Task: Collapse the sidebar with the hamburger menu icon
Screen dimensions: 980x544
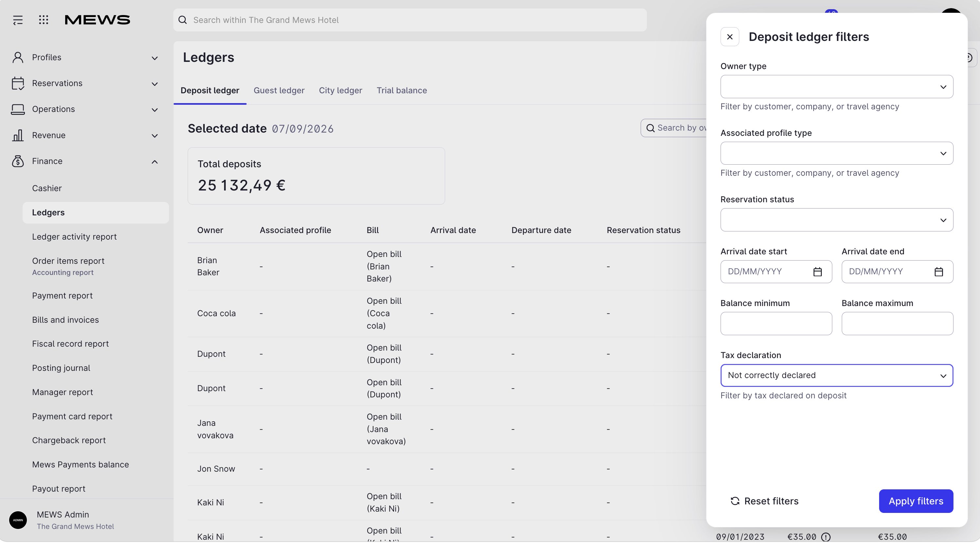Action: coord(18,20)
